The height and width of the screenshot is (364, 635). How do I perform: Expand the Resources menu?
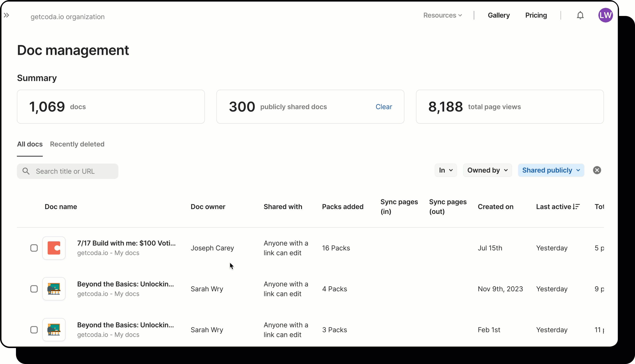(443, 15)
